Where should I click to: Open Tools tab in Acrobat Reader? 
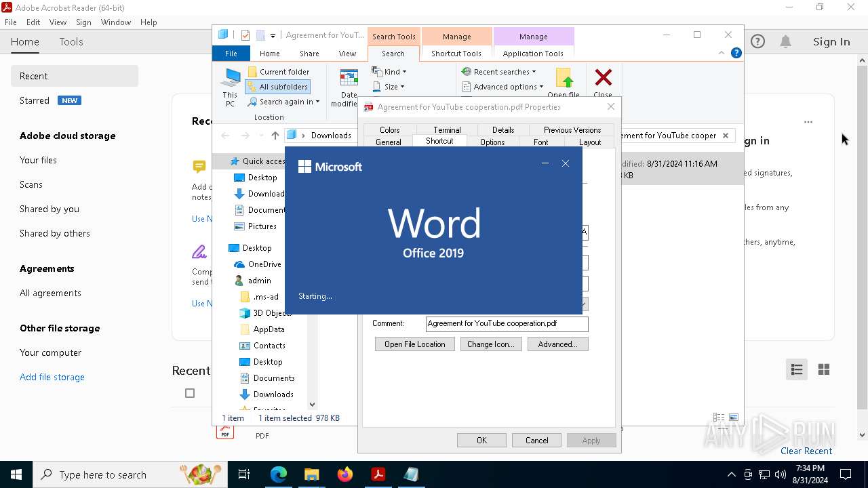point(71,41)
